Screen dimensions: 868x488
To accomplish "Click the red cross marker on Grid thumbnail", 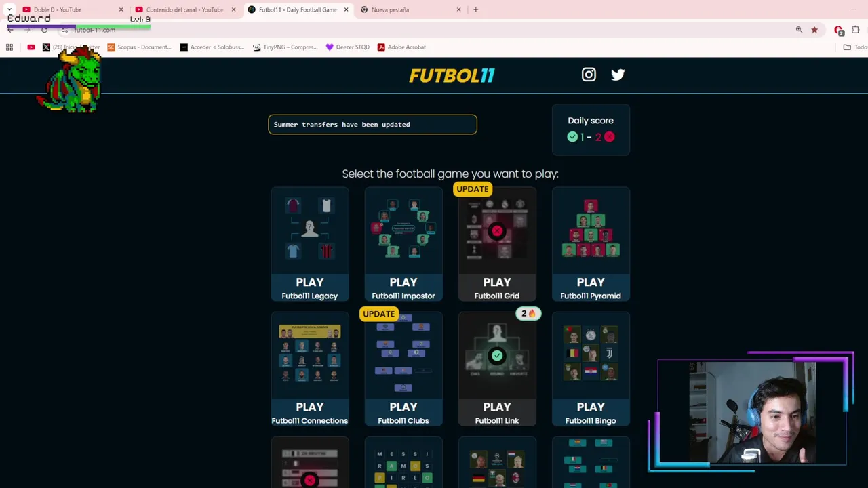I will click(x=497, y=231).
